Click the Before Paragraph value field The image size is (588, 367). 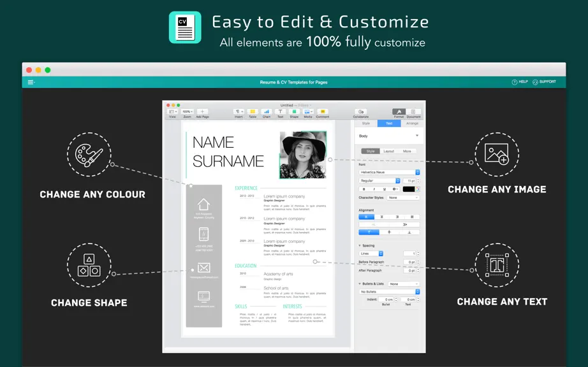click(409, 262)
